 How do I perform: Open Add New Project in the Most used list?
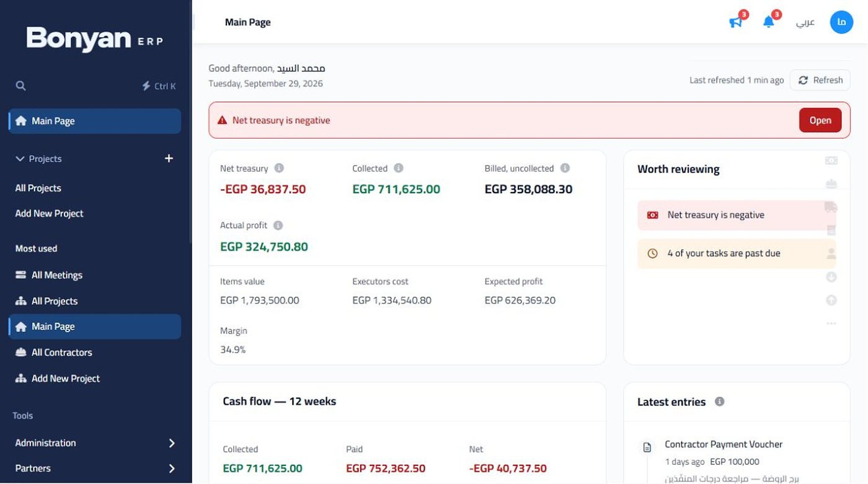click(x=94, y=379)
